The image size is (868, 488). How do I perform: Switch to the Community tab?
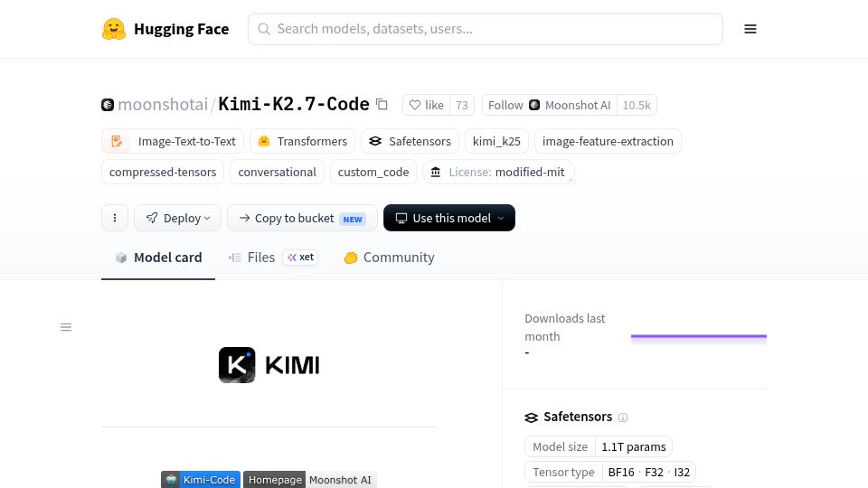click(x=389, y=258)
